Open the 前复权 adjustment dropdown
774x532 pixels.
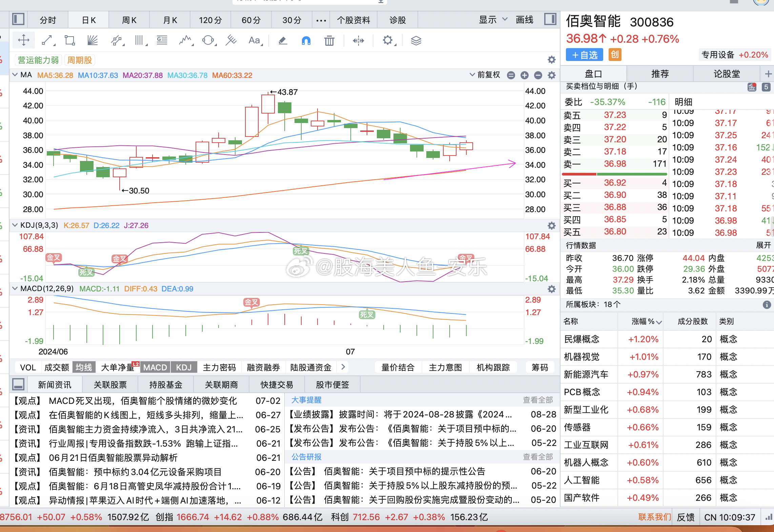tap(486, 75)
